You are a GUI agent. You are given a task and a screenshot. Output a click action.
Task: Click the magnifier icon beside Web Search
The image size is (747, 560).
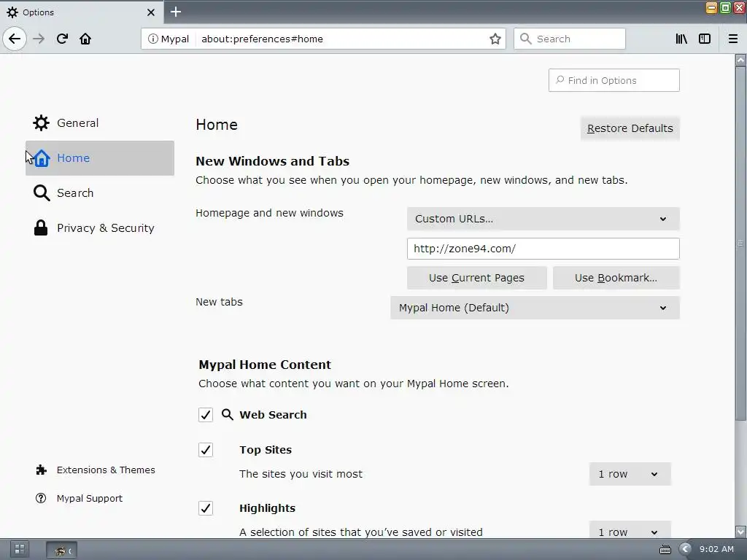[x=228, y=414]
